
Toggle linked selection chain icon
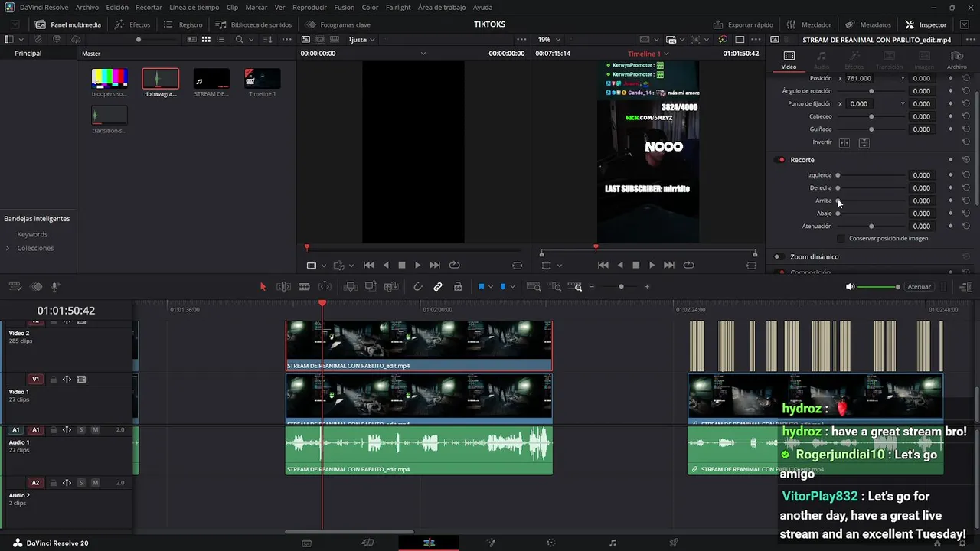coord(438,287)
